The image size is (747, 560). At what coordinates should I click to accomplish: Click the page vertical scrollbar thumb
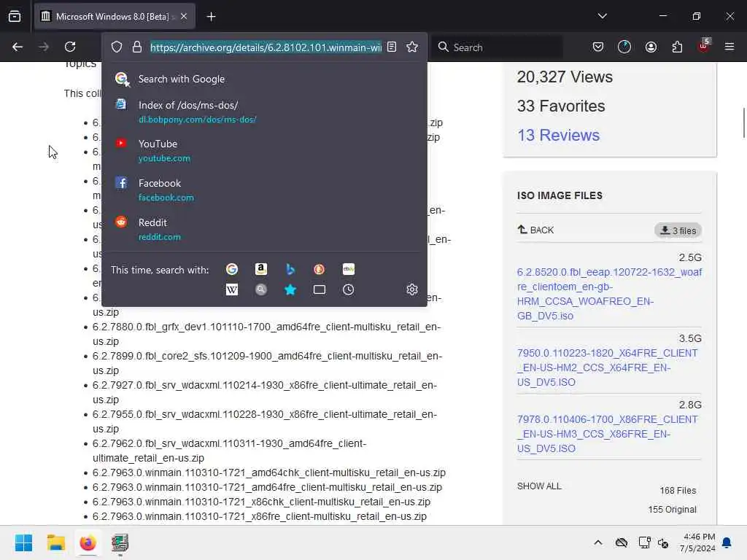(x=743, y=122)
